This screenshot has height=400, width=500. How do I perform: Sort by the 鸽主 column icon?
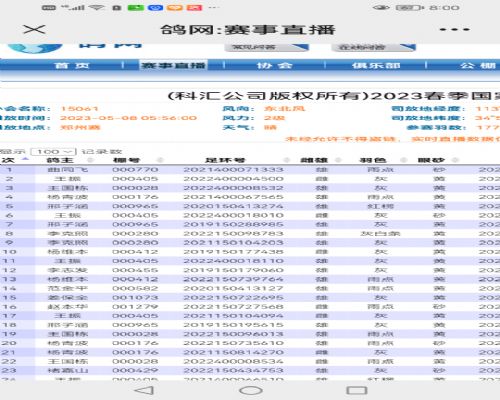point(90,160)
